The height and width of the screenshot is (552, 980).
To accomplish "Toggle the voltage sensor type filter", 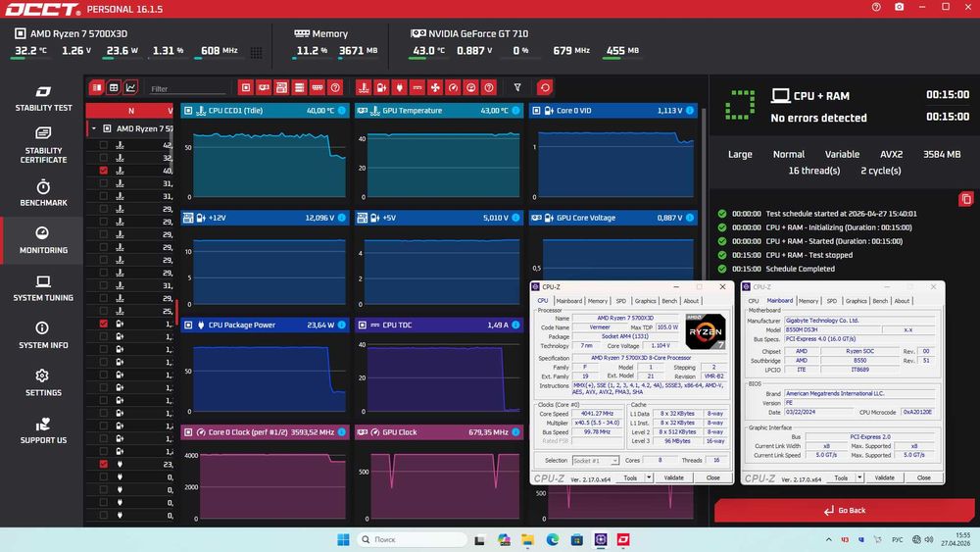I will point(381,87).
